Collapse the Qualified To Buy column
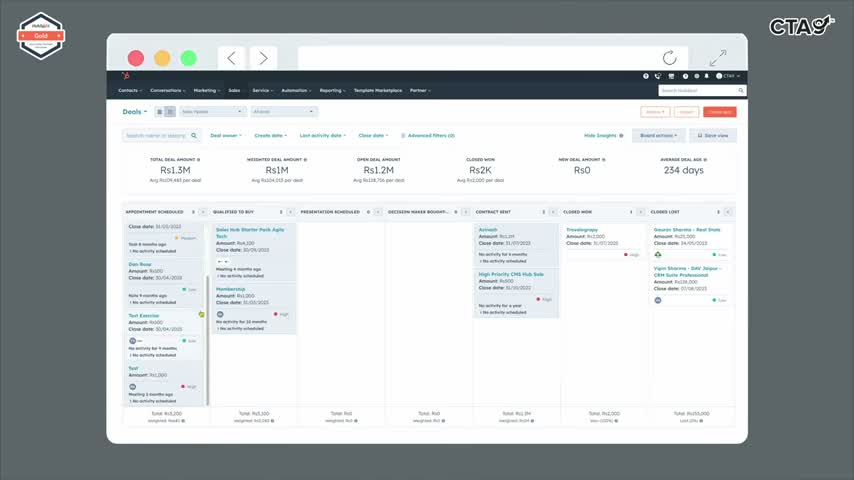 point(290,212)
